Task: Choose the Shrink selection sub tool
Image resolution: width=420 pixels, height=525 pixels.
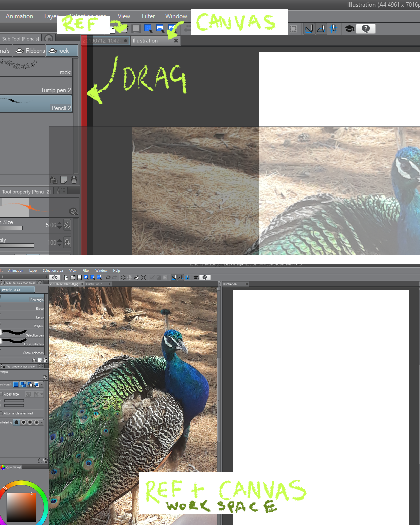Action: tap(22, 352)
